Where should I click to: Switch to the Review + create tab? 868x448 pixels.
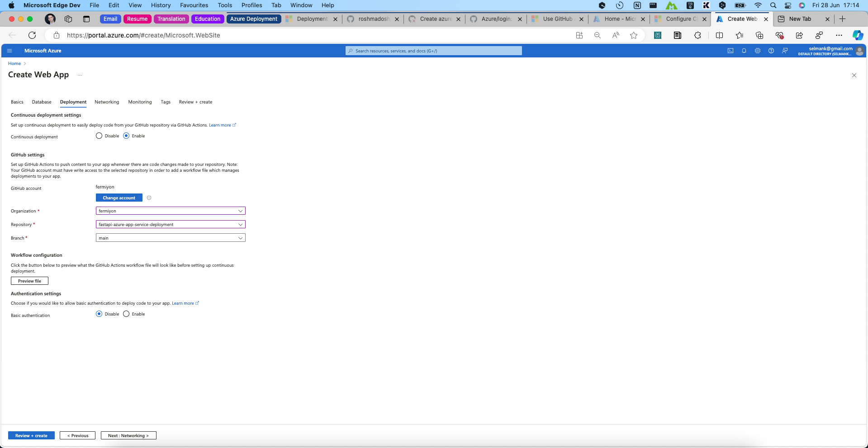(195, 102)
